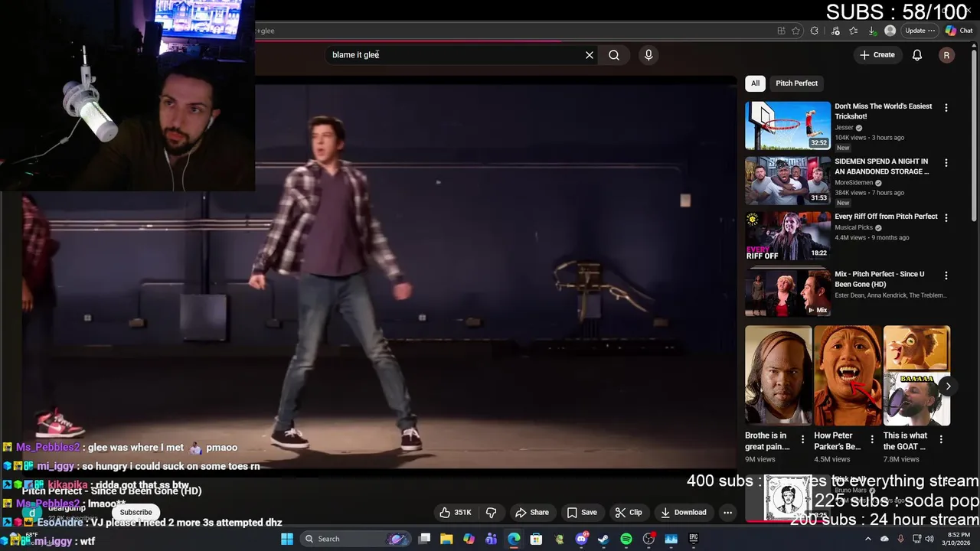Image resolution: width=980 pixels, height=551 pixels.
Task: Download the video
Action: 684,513
